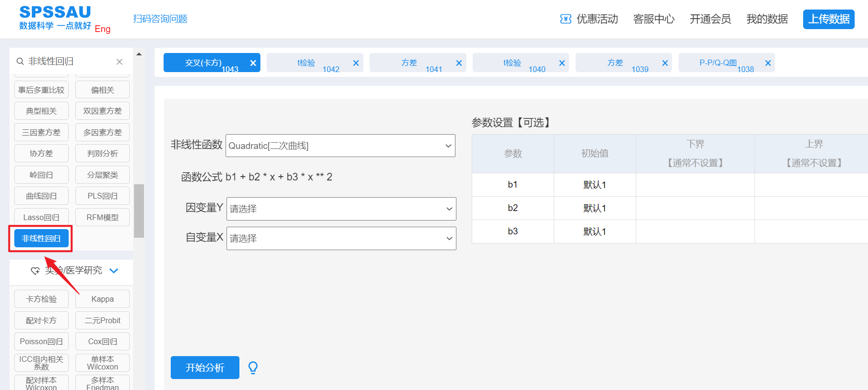The height and width of the screenshot is (390, 868).
Task: Switch to the 方差 1041 tab
Action: pyautogui.click(x=409, y=63)
